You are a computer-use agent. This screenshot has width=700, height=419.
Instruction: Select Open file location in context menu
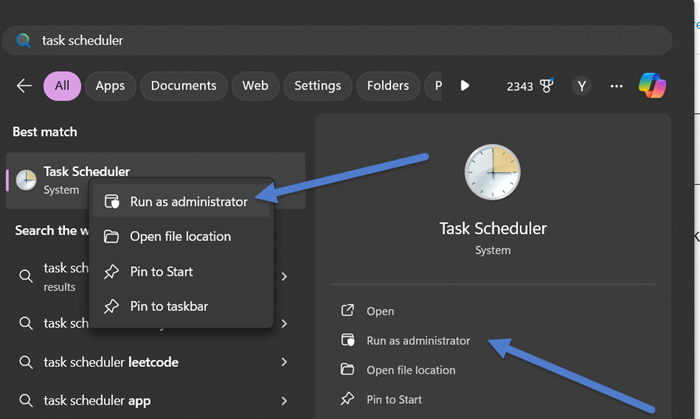click(x=180, y=237)
